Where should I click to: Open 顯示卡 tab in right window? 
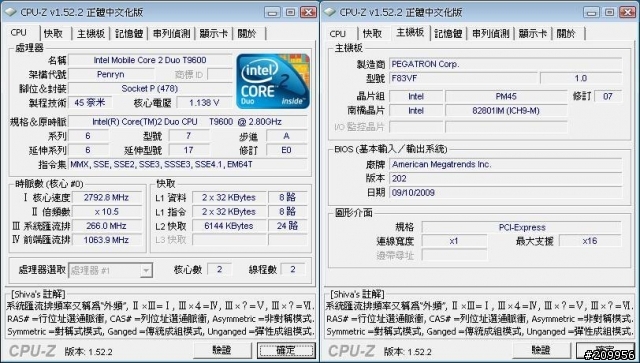pyautogui.click(x=533, y=33)
